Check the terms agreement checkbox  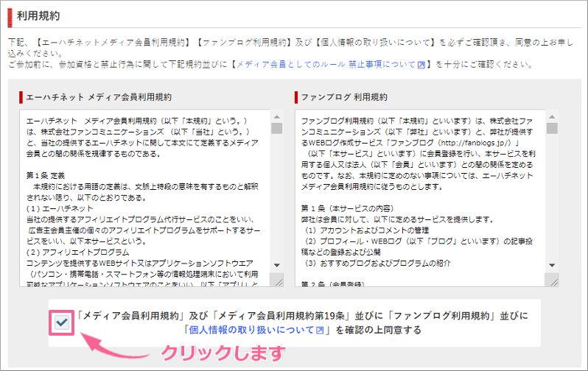click(62, 322)
